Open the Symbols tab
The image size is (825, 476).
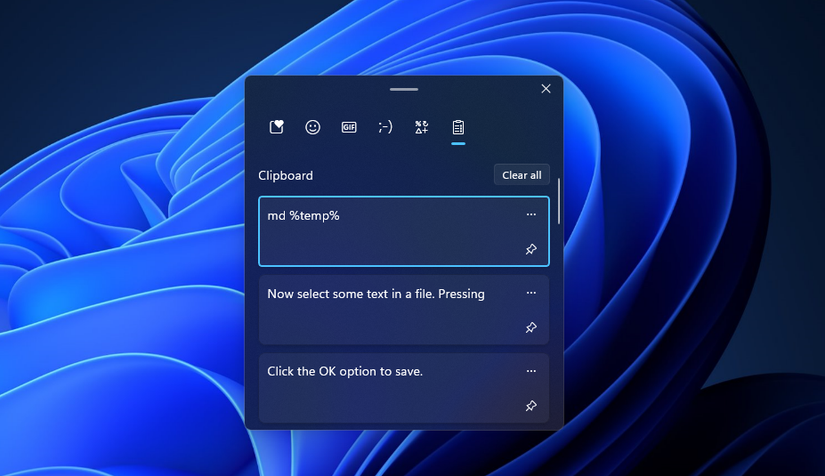pos(421,127)
